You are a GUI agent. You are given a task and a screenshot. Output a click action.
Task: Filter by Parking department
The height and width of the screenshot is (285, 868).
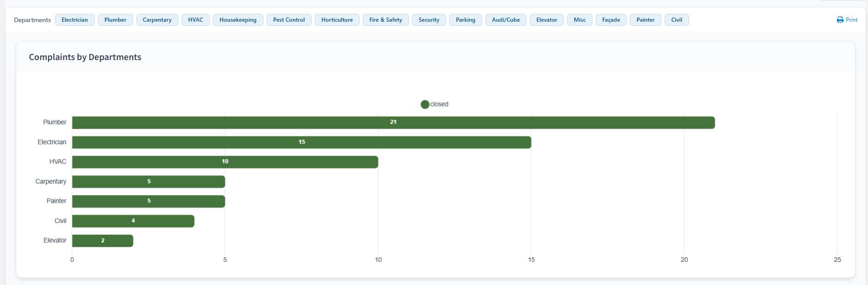coord(465,20)
